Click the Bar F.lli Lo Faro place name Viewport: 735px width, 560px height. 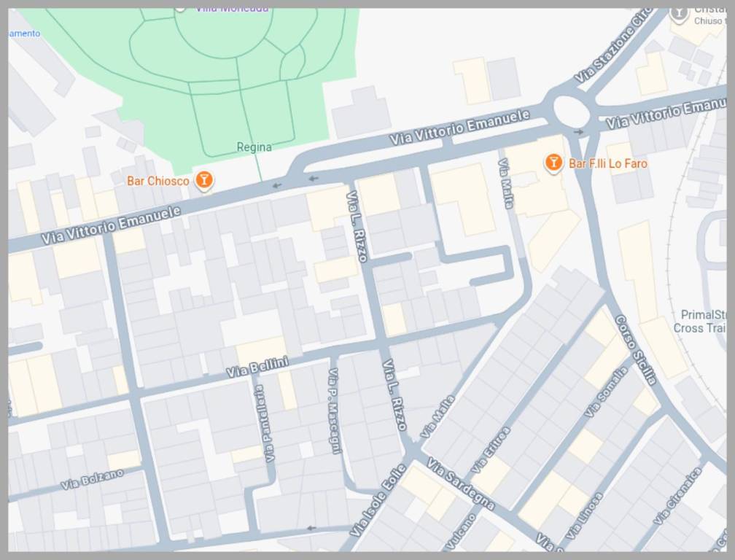tap(608, 163)
